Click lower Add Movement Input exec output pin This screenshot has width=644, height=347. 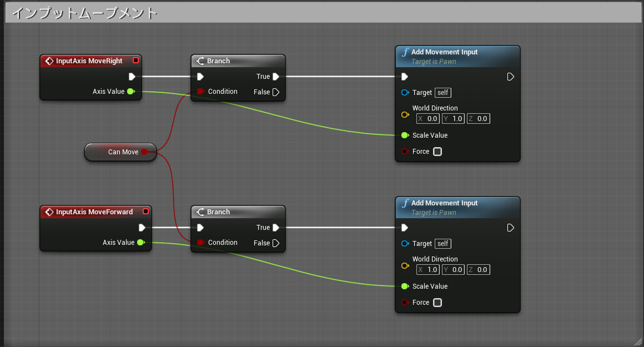click(x=511, y=228)
